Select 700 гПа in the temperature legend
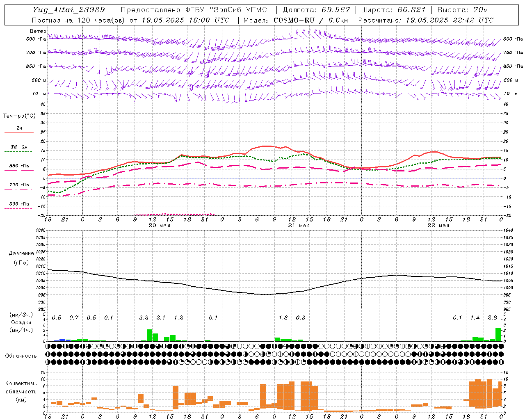This screenshot has height=420, width=525. click(19, 185)
